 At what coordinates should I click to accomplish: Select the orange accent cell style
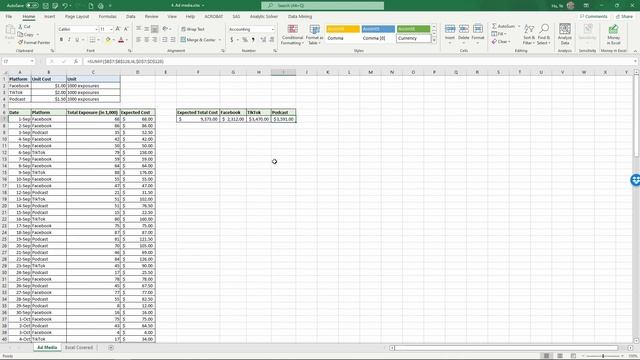pyautogui.click(x=343, y=29)
